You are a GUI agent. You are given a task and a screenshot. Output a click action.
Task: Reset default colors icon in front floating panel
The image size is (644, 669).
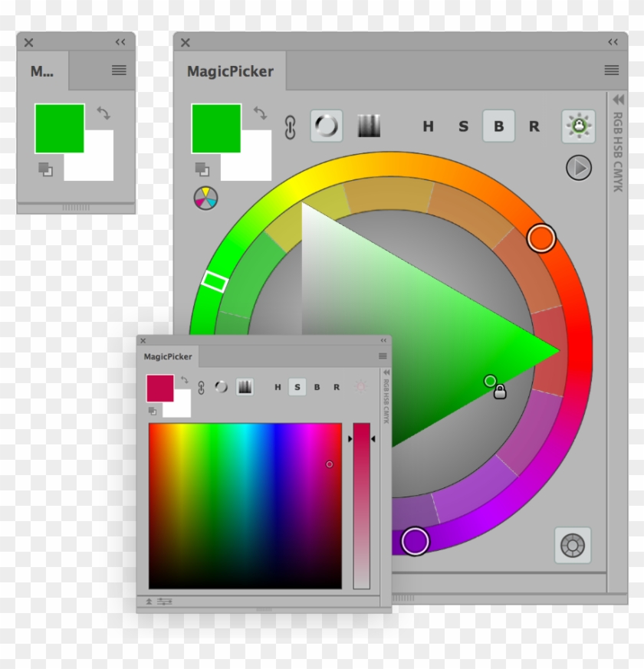pos(153,411)
